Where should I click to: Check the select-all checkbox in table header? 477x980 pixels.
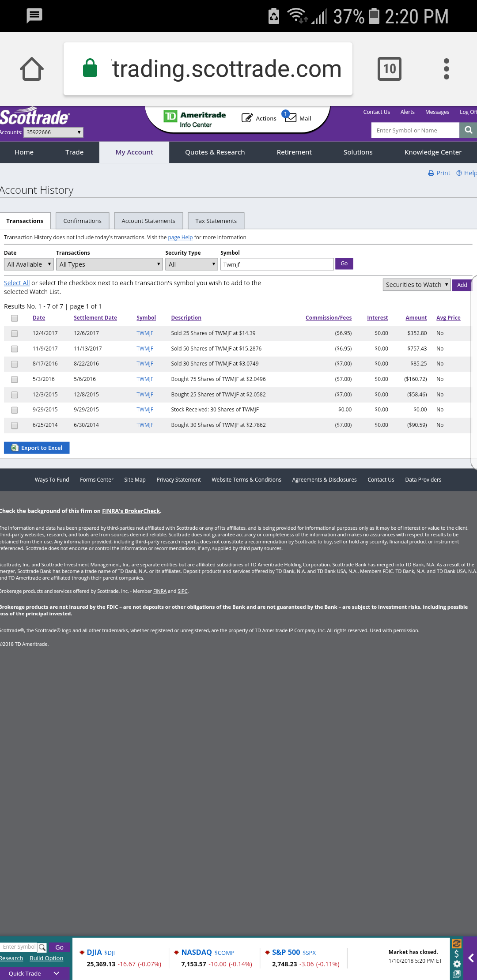coord(15,318)
